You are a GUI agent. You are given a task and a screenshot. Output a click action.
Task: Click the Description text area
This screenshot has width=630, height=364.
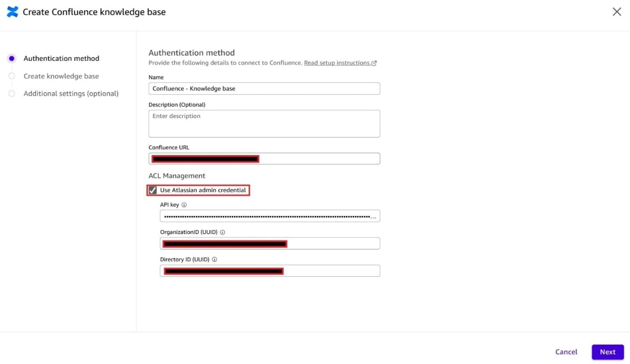[x=264, y=124]
